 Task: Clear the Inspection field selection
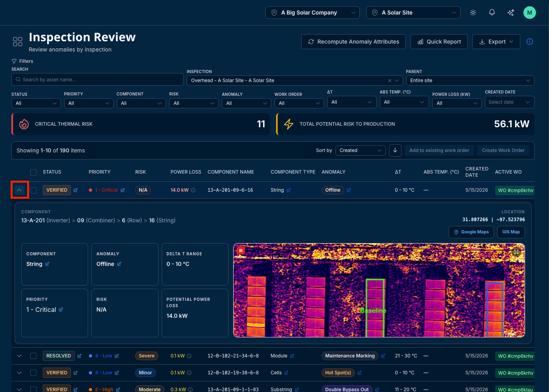click(x=390, y=81)
